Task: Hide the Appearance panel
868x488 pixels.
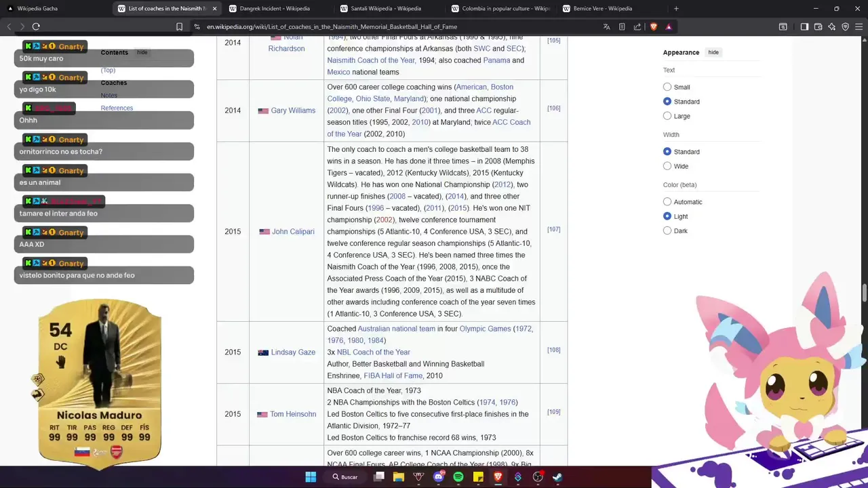Action: coord(713,52)
